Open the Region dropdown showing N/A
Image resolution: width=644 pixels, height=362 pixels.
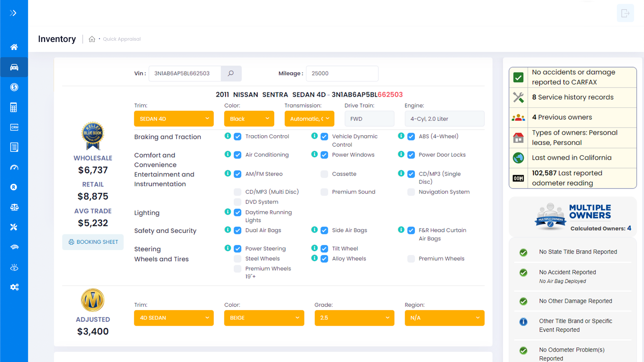pos(444,318)
